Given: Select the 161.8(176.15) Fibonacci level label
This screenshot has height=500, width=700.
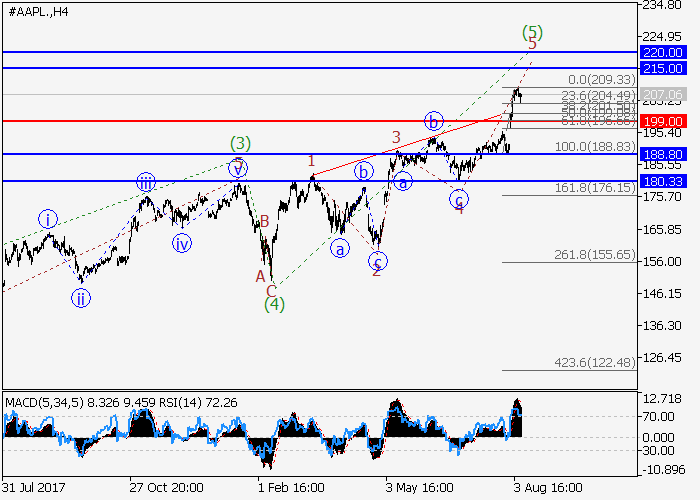Looking at the screenshot, I should coord(595,188).
